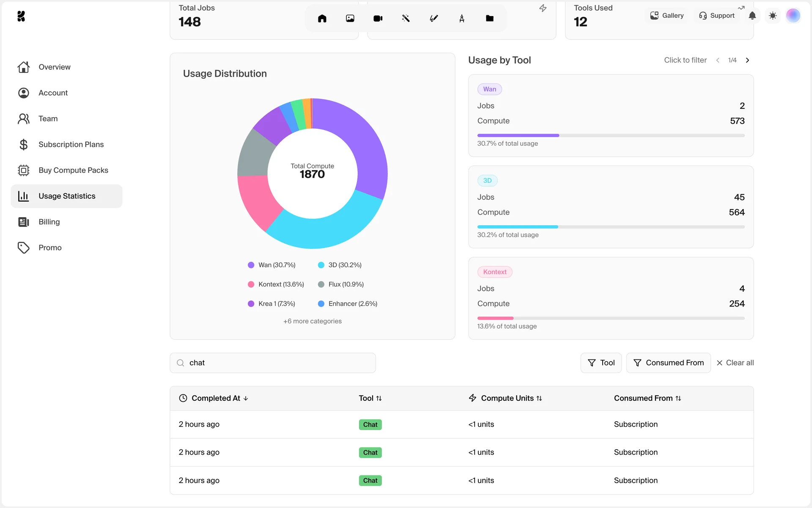Go to next Usage by Tool page
Image resolution: width=812 pixels, height=508 pixels.
pyautogui.click(x=747, y=60)
